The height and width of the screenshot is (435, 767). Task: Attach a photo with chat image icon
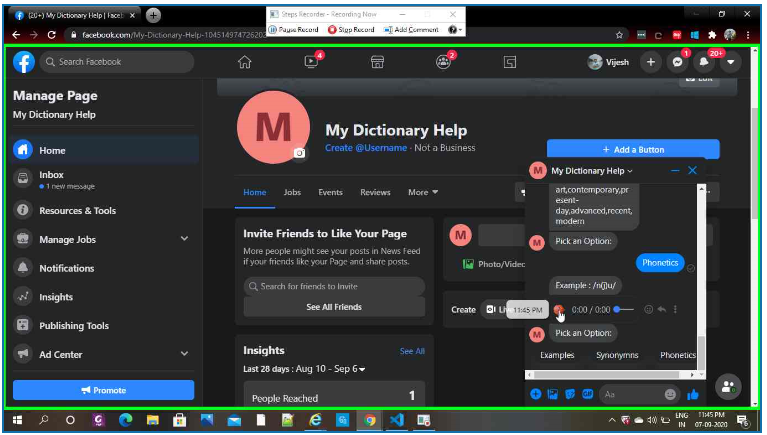pyautogui.click(x=553, y=394)
